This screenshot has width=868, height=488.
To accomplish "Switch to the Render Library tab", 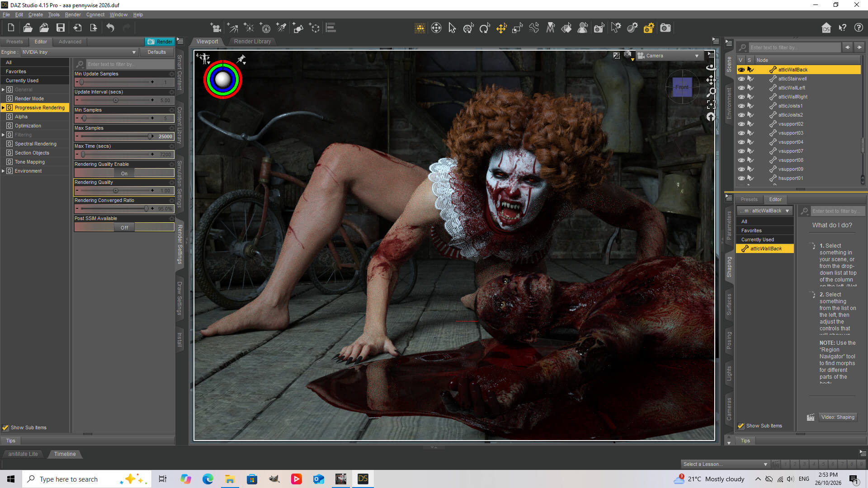I will (252, 42).
